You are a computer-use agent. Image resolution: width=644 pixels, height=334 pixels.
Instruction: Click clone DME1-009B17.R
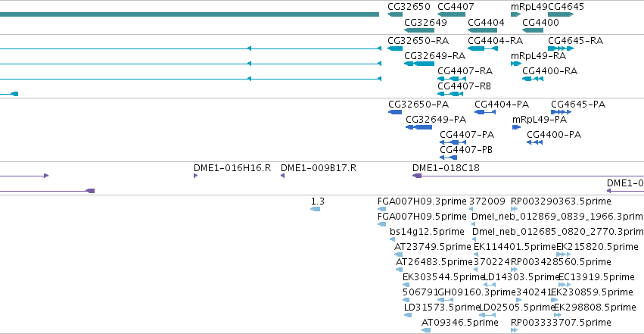319,168
